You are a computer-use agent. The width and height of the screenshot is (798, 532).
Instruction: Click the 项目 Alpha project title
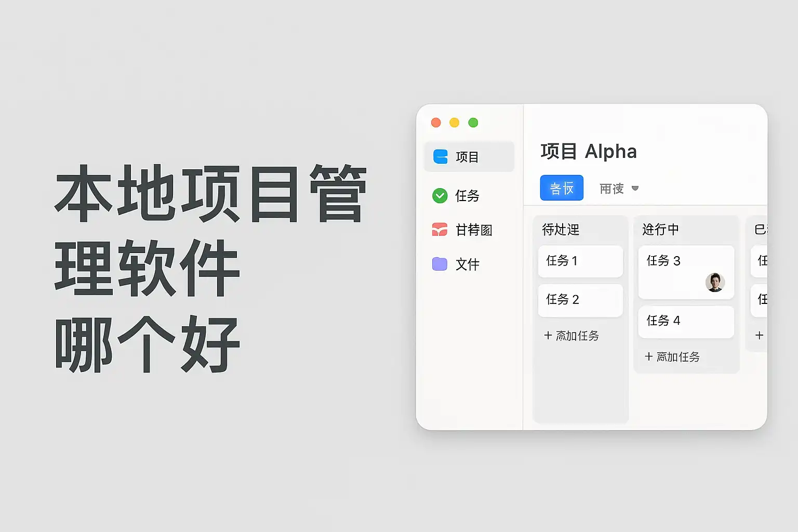tap(589, 151)
